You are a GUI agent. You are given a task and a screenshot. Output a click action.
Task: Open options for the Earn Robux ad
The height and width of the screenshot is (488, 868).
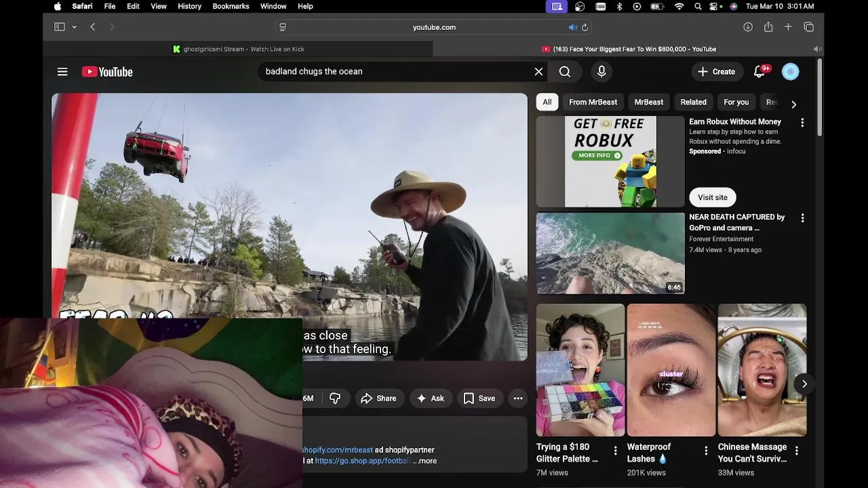tap(802, 123)
